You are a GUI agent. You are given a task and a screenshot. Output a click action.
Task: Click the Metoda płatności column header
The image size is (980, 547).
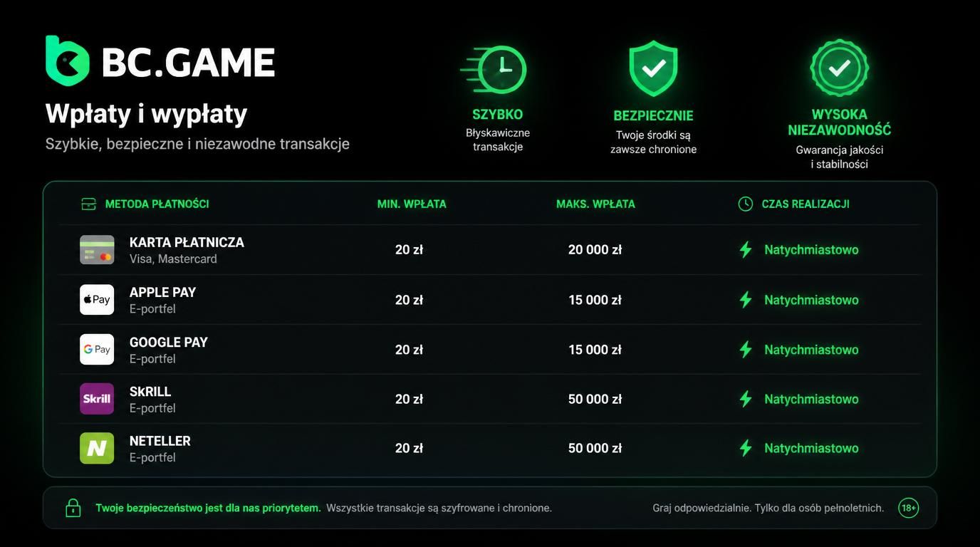click(157, 204)
